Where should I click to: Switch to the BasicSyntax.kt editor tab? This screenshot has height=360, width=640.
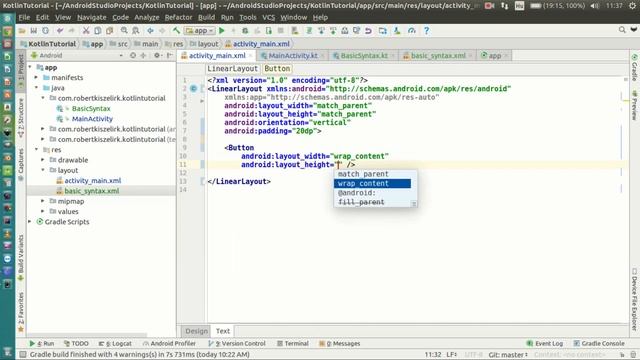pos(364,56)
